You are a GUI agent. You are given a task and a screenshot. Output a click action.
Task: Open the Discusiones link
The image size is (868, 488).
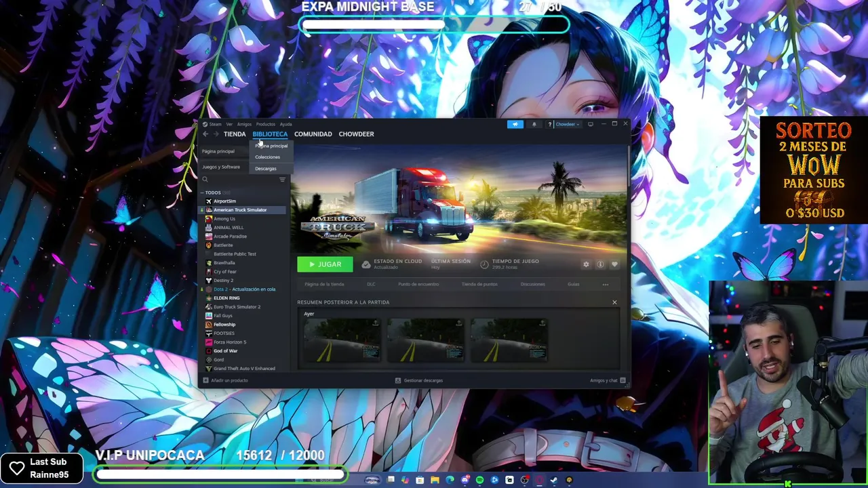532,285
